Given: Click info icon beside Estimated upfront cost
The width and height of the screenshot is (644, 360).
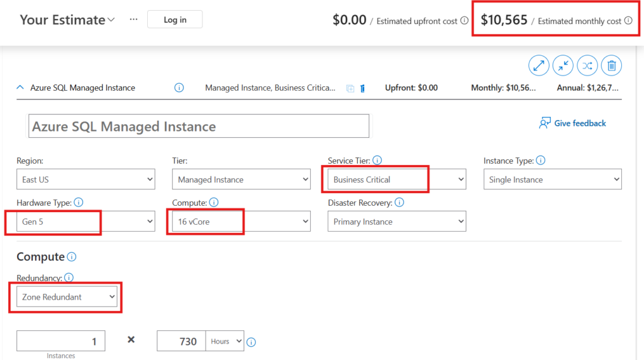Looking at the screenshot, I should pos(464,20).
